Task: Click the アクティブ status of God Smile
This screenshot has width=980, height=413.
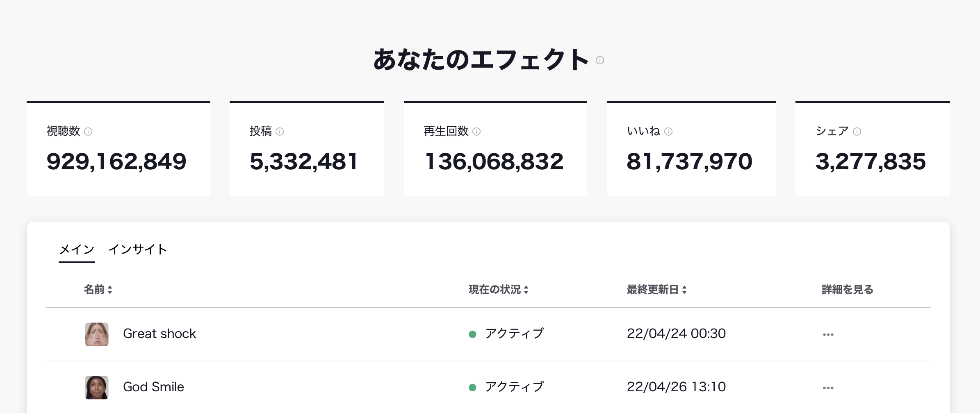Action: tap(514, 387)
